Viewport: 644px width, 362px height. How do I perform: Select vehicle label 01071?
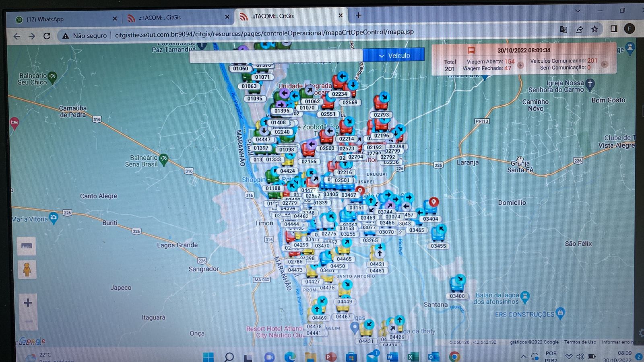[262, 77]
